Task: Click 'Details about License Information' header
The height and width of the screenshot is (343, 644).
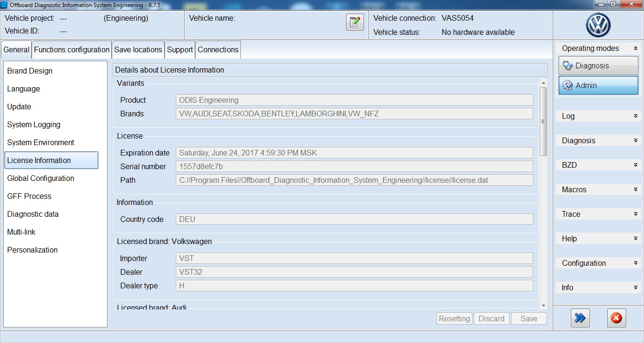Action: coord(170,70)
